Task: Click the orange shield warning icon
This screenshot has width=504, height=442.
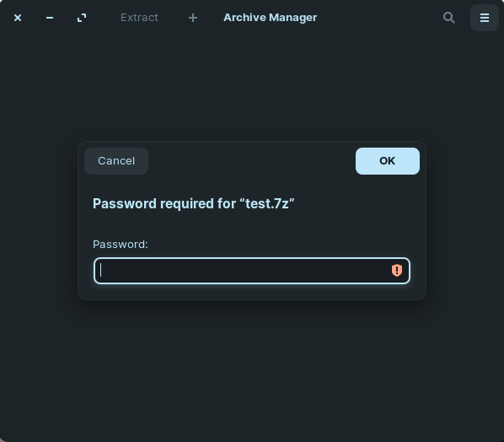Action: 397,271
